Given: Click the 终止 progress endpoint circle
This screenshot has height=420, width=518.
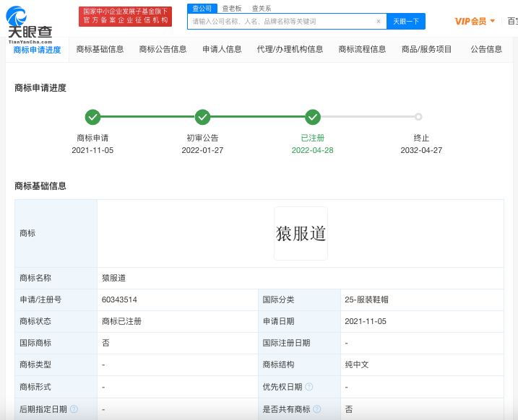Looking at the screenshot, I should point(418,117).
